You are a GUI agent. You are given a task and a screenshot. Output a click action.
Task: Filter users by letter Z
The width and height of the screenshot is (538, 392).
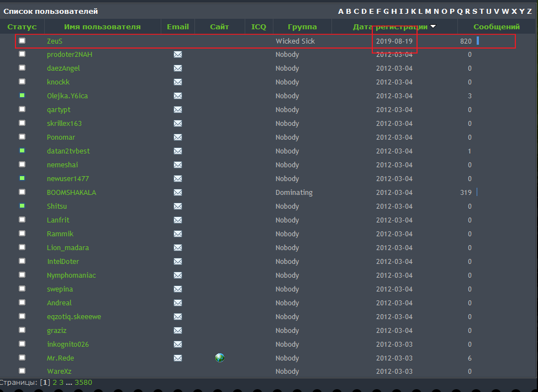(x=529, y=11)
